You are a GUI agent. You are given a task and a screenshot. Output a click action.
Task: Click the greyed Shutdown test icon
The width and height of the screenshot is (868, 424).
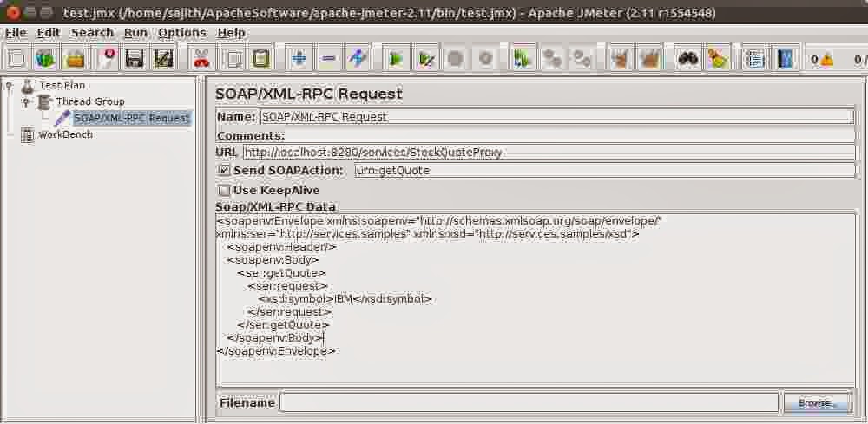click(x=485, y=57)
